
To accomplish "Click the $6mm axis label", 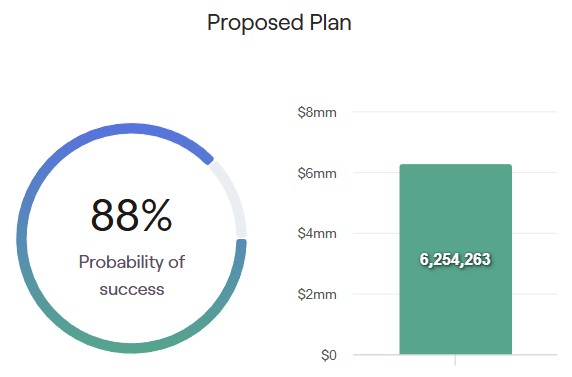I will (317, 173).
